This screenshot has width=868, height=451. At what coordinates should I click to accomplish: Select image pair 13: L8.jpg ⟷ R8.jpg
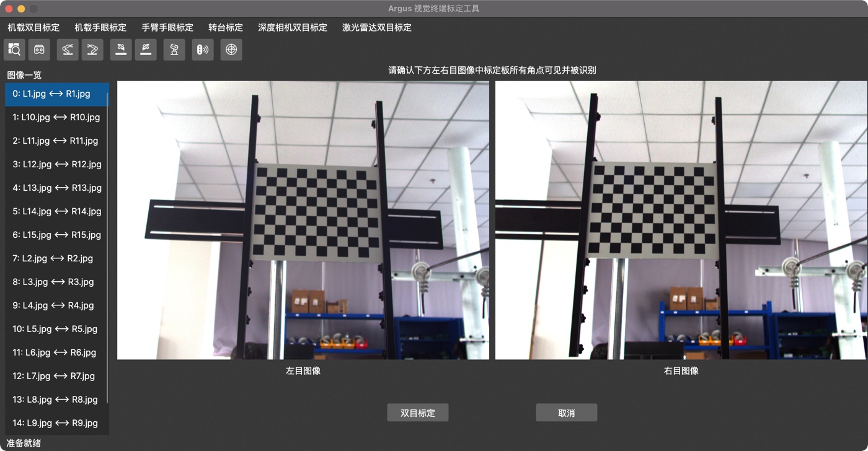(56, 400)
